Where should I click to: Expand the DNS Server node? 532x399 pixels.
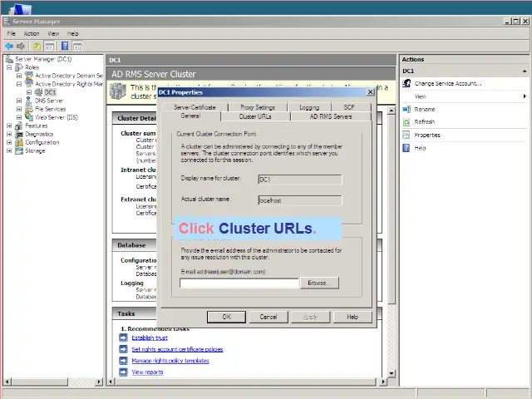pyautogui.click(x=19, y=101)
